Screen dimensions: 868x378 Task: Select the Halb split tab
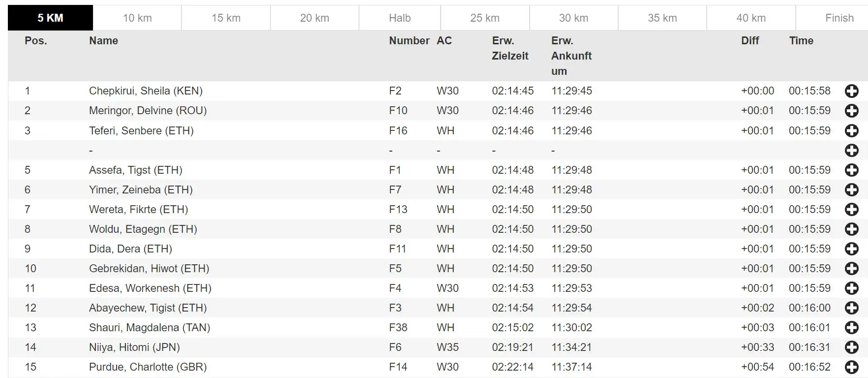pyautogui.click(x=399, y=18)
